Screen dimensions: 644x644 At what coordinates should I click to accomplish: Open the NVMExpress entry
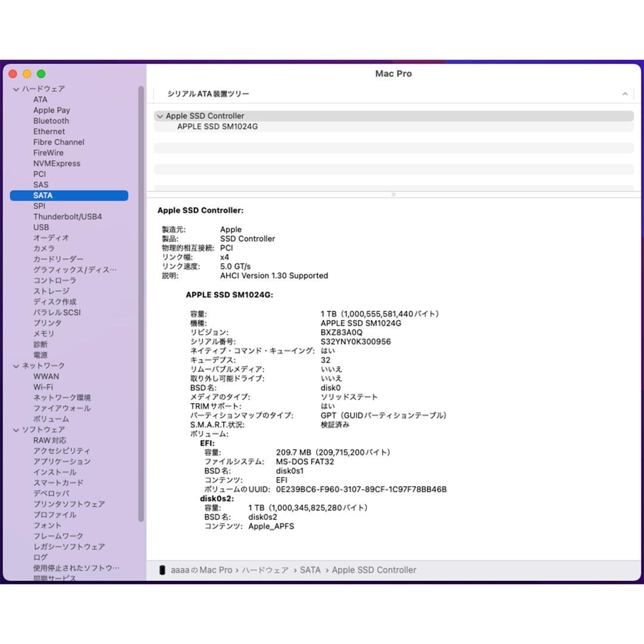(x=57, y=163)
